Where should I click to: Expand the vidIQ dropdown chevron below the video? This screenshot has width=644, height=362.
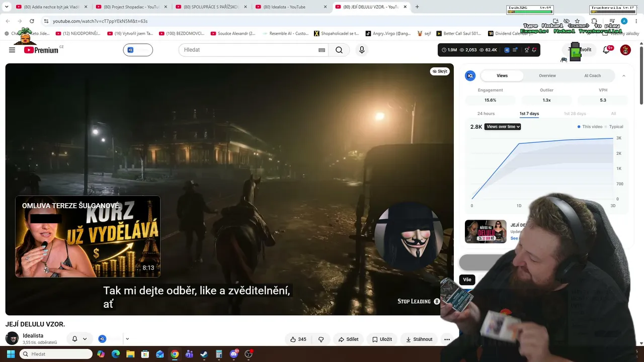point(127,339)
